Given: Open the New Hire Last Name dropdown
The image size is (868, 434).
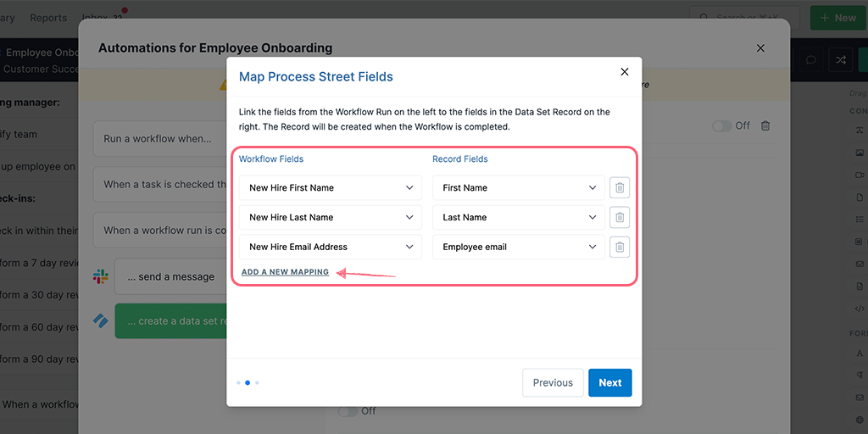Looking at the screenshot, I should (331, 217).
